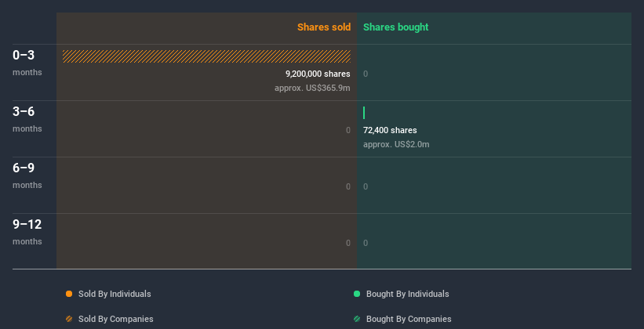Click the zero bought value in 6–9 months row
This screenshot has height=329, width=644.
click(x=366, y=186)
